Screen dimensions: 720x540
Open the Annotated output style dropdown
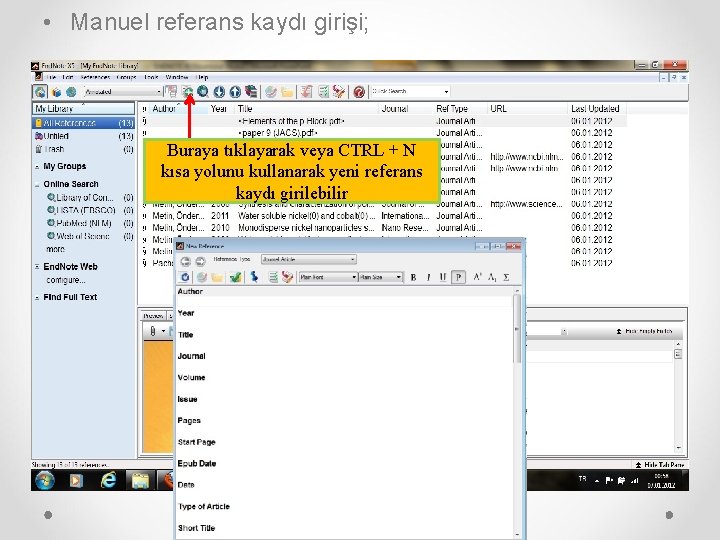[x=123, y=92]
